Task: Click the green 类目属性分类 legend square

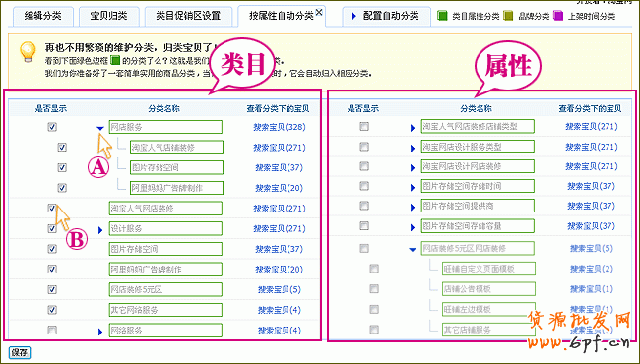Action: [442, 16]
